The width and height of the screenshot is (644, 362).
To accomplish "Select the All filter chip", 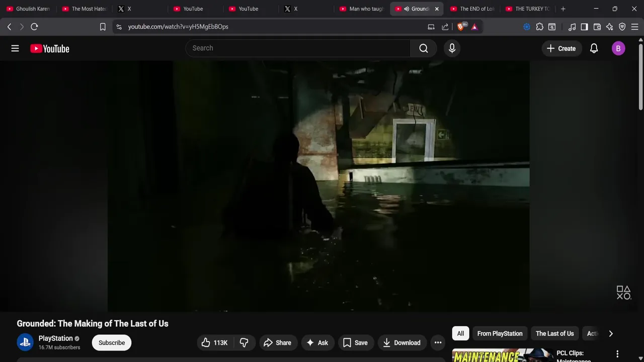I will (460, 333).
